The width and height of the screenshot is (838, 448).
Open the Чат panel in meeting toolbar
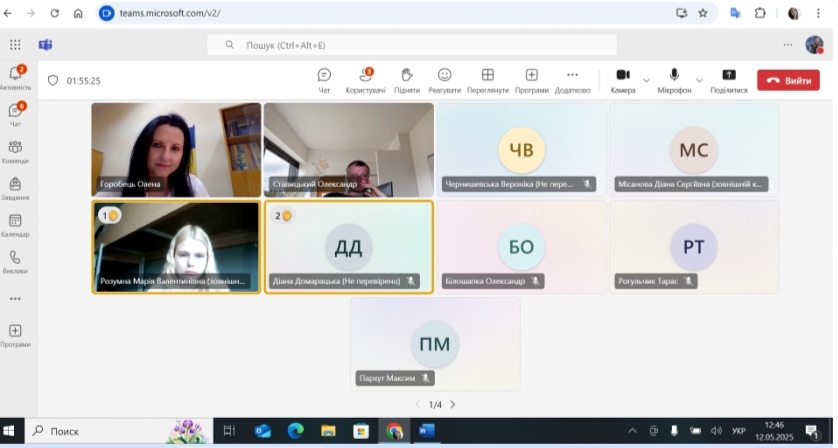324,79
